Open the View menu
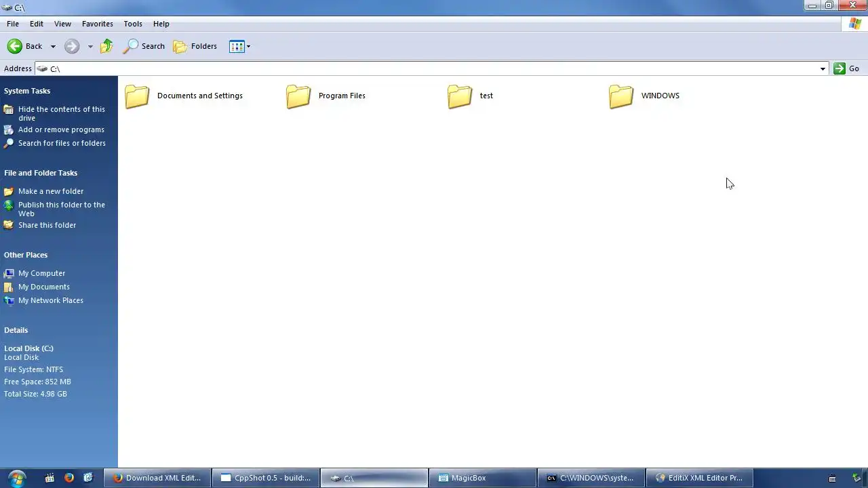The image size is (868, 488). 62,24
